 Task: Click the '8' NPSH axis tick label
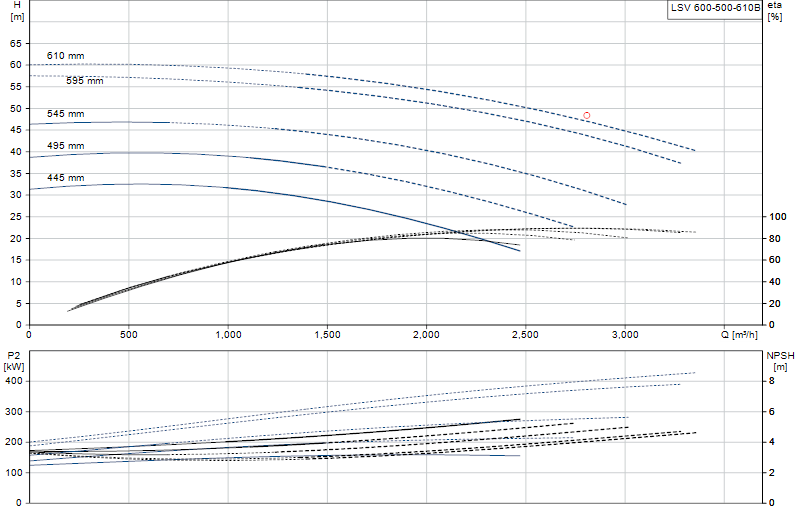tap(771, 381)
